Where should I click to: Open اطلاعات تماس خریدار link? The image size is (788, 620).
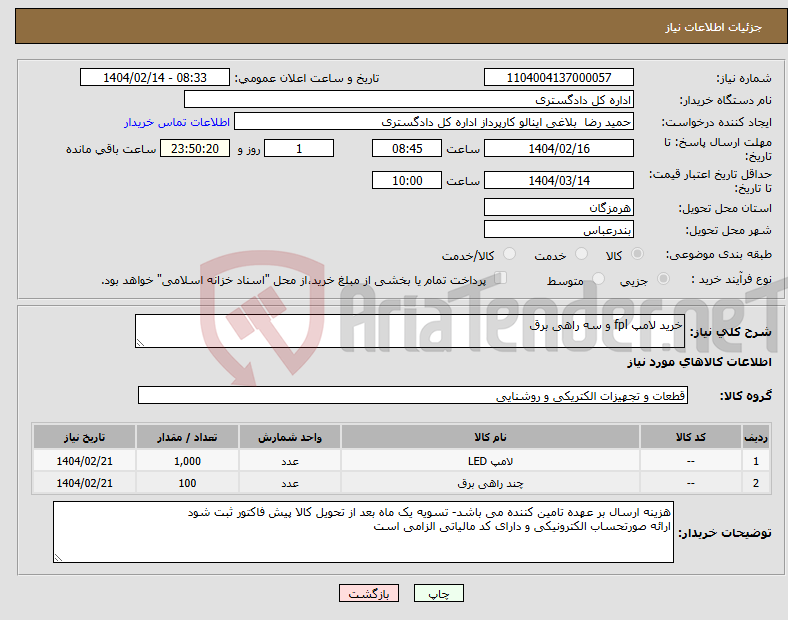(x=177, y=122)
